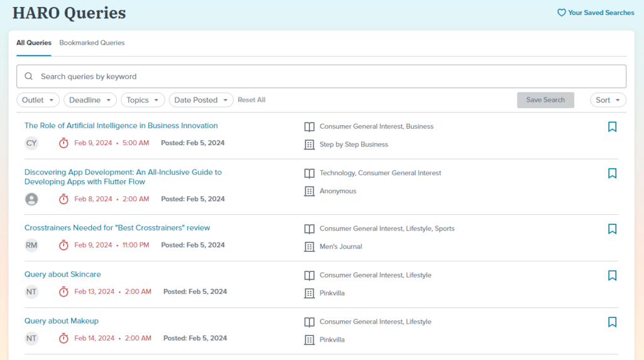Click the magnifying glass search icon
Image resolution: width=644 pixels, height=360 pixels.
click(x=29, y=77)
